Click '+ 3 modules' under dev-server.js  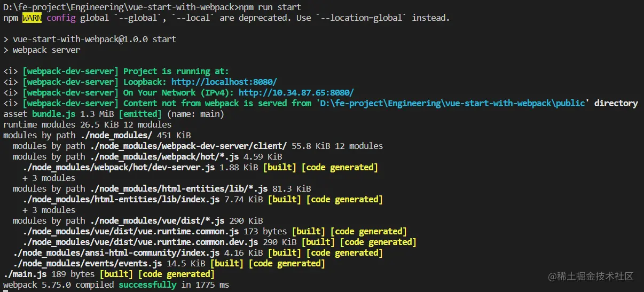[49, 178]
